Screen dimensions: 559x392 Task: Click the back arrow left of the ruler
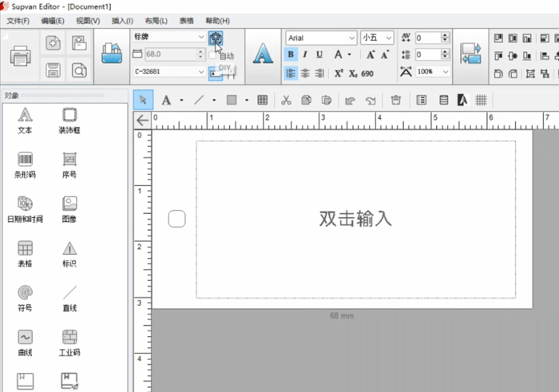pos(142,120)
